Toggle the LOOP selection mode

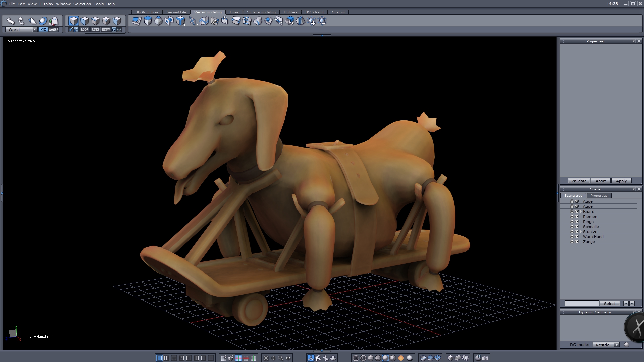84,29
